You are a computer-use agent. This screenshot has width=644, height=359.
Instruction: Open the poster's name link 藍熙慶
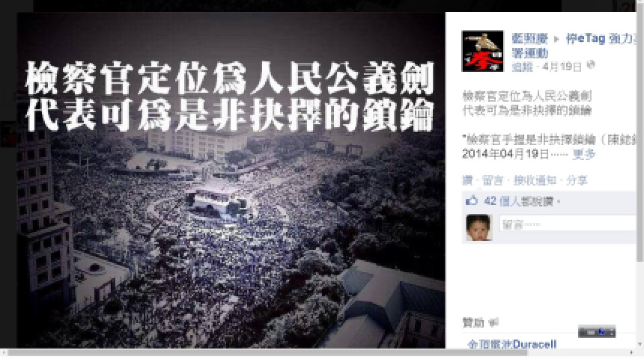530,39
